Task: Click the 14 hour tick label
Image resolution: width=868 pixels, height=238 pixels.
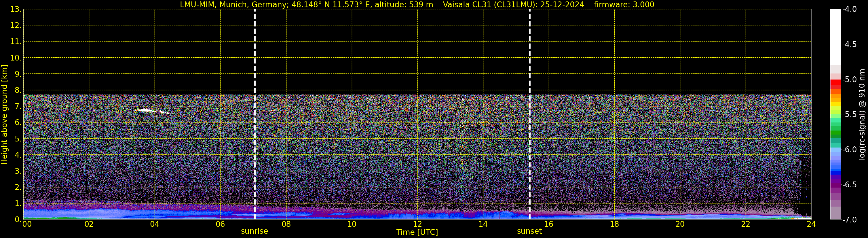Action: [x=483, y=224]
